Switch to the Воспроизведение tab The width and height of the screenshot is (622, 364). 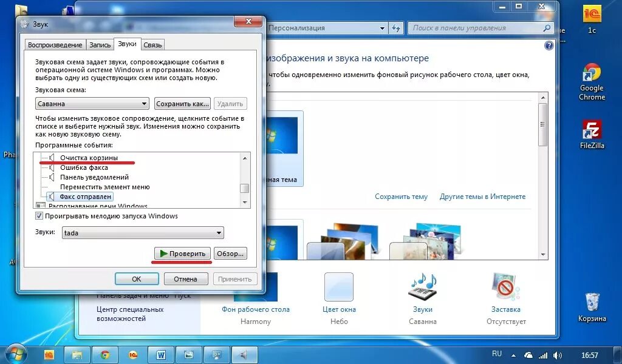pyautogui.click(x=55, y=45)
